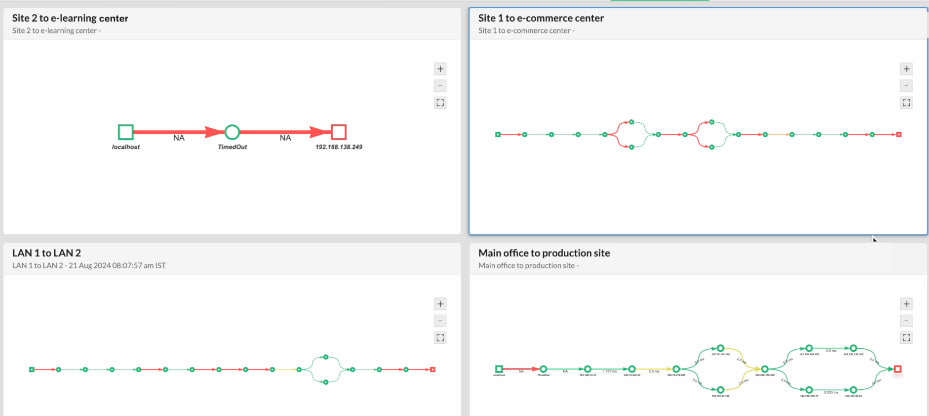Fit Site 2 to e-learning center map to screen
The image size is (929, 416).
pyautogui.click(x=440, y=102)
